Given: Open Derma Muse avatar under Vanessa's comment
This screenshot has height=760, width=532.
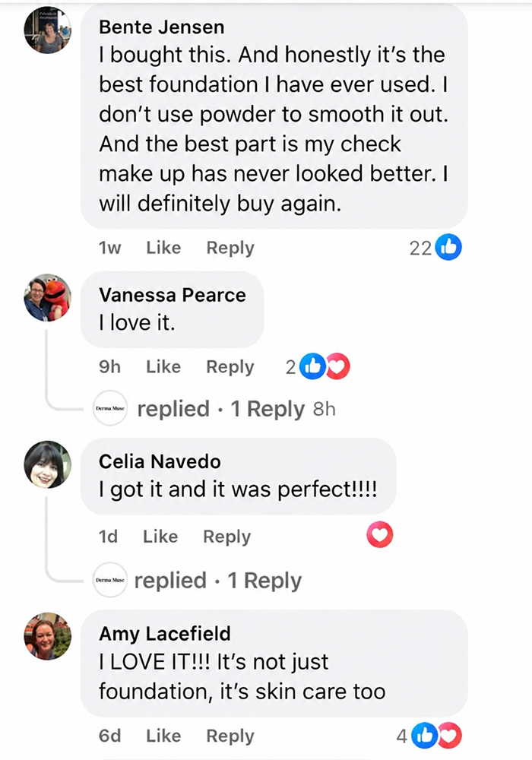Looking at the screenshot, I should tap(110, 408).
